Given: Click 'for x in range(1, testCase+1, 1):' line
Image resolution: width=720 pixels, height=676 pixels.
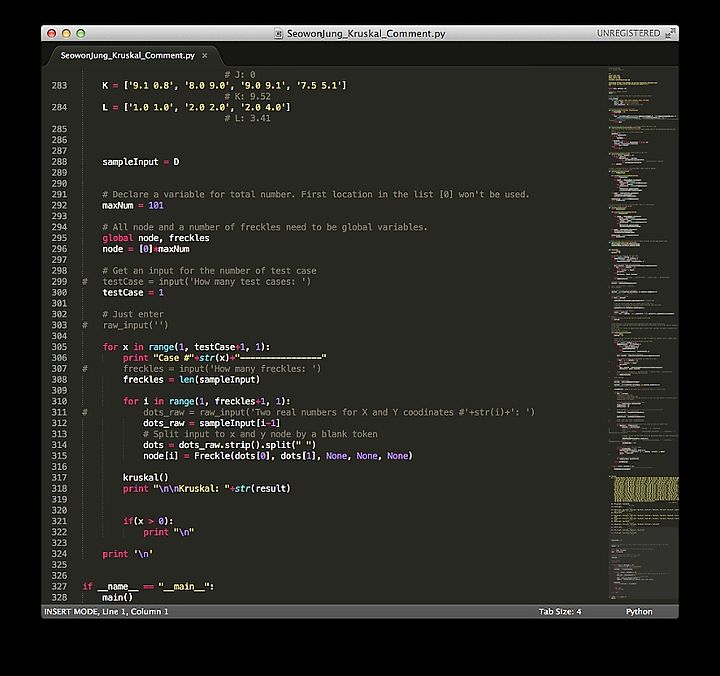Looking at the screenshot, I should [186, 347].
